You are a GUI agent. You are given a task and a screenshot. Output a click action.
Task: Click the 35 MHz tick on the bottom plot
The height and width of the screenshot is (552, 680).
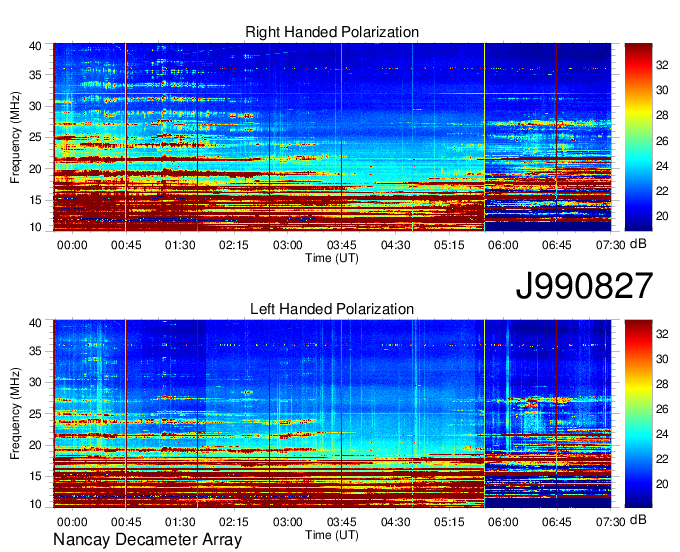point(36,352)
